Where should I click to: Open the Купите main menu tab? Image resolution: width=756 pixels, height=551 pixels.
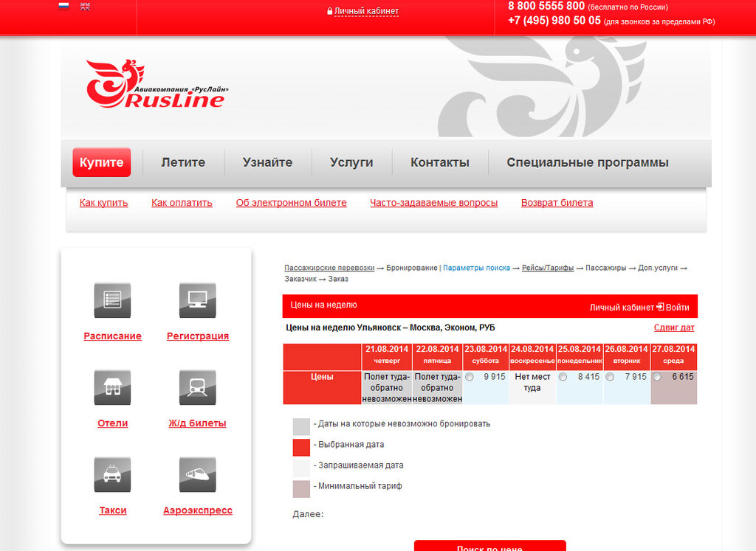coord(101,162)
